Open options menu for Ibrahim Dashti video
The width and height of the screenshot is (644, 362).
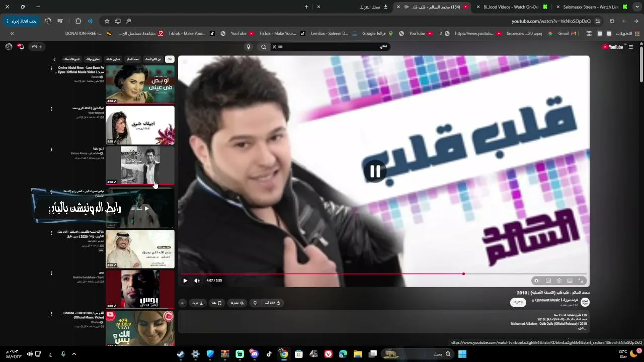pyautogui.click(x=51, y=274)
